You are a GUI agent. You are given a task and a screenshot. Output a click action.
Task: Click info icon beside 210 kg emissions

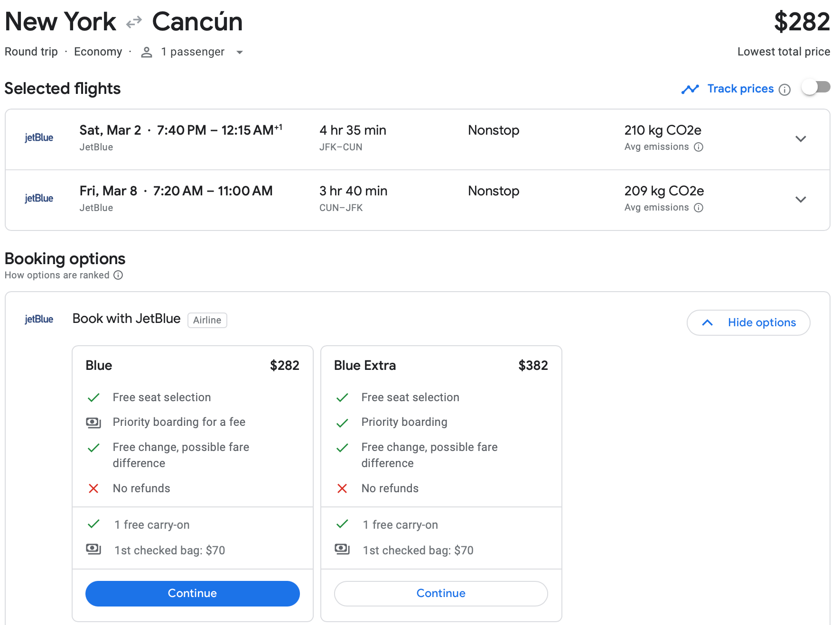(699, 147)
